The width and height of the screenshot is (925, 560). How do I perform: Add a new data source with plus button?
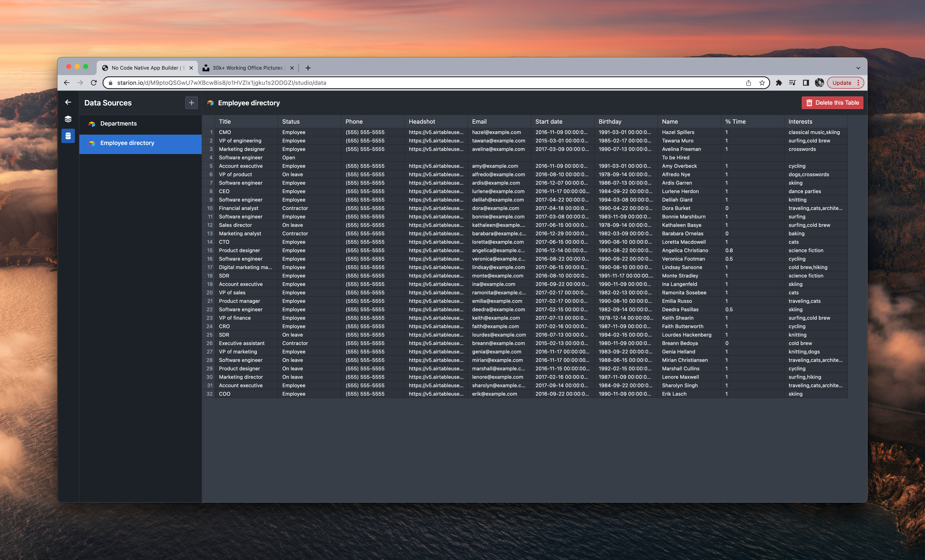(x=191, y=103)
